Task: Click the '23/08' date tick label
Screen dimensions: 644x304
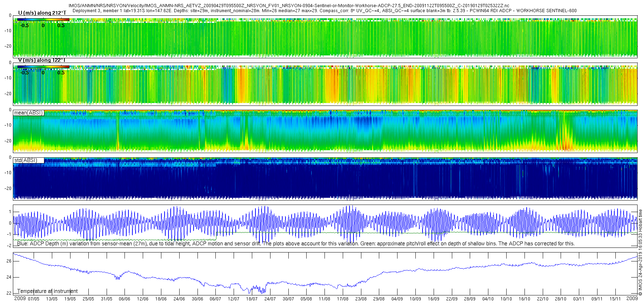Action: [361, 299]
